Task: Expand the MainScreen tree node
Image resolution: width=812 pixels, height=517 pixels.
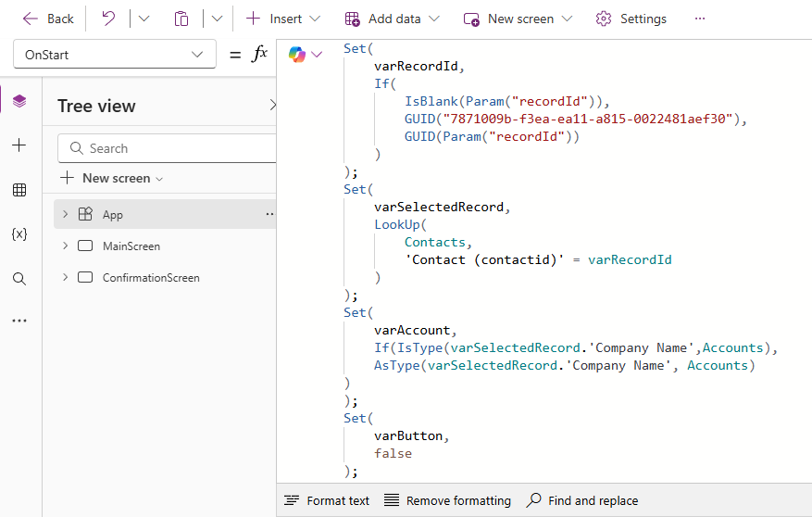Action: coord(65,246)
